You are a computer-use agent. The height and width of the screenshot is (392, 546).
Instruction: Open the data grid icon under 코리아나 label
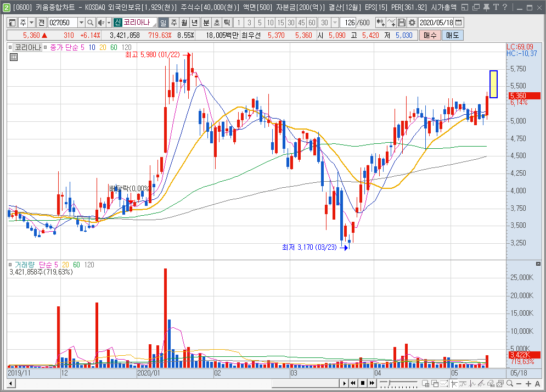tap(14, 57)
